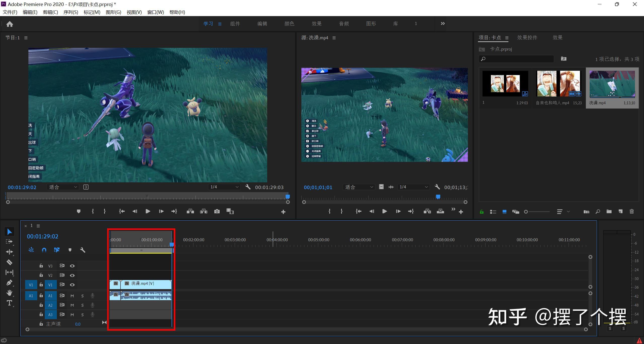Click New Item in Project panel

(x=620, y=212)
